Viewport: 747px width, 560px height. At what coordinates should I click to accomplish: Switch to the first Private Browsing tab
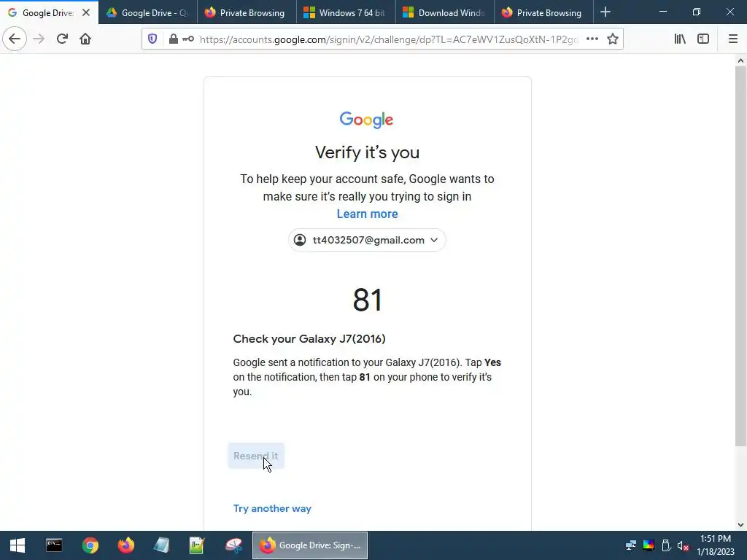(x=247, y=12)
